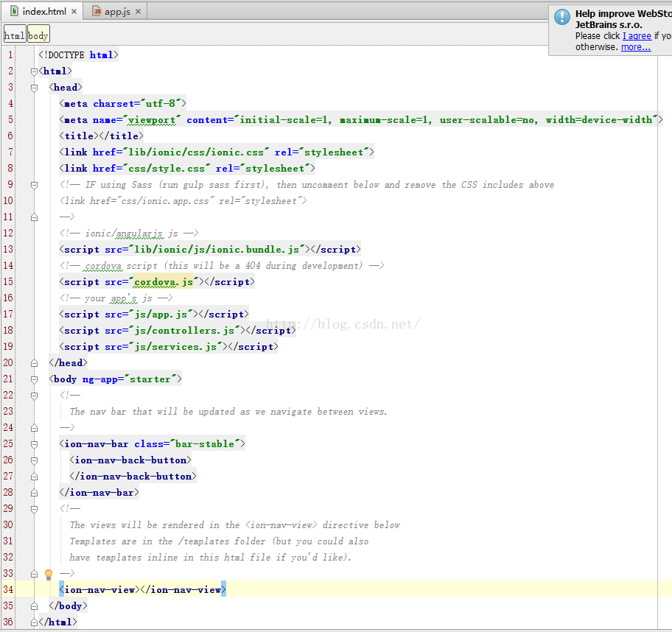672x632 pixels.
Task: Collapse ion-nav-back-button fold on line 26
Action: tap(35, 460)
